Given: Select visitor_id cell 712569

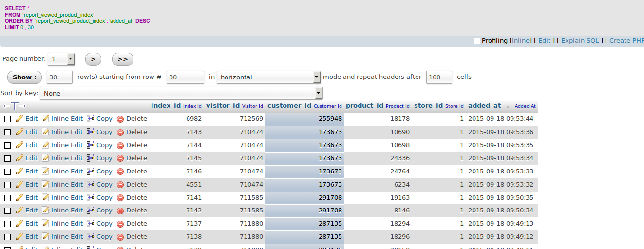Looking at the screenshot, I should (x=234, y=119).
